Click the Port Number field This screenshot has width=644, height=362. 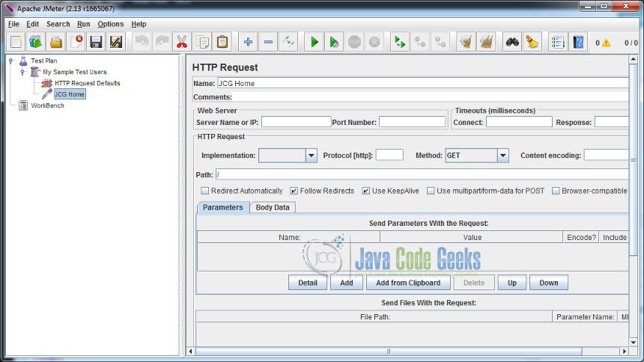tap(413, 122)
